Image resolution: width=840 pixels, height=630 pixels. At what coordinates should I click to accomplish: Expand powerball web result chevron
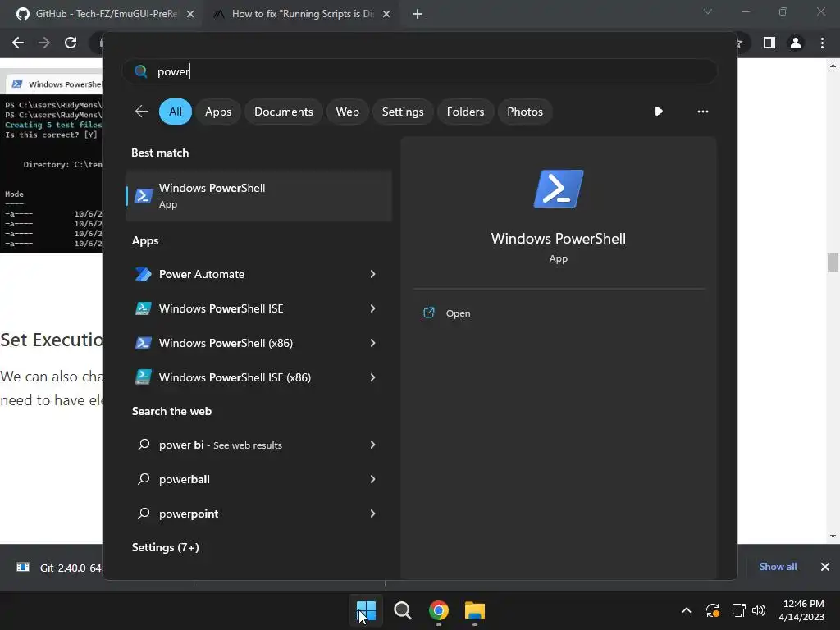pyautogui.click(x=373, y=479)
